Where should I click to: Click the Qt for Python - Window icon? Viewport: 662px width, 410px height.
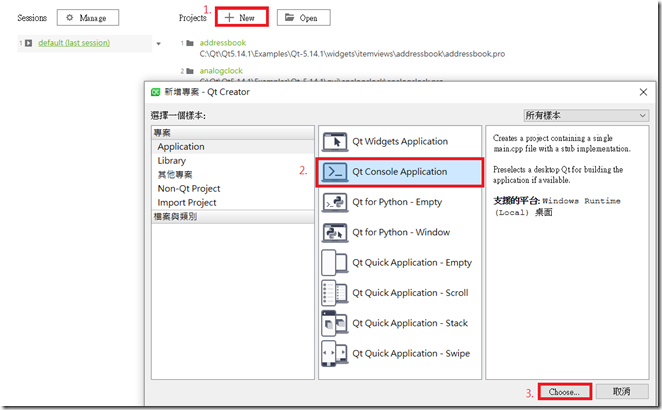(335, 233)
